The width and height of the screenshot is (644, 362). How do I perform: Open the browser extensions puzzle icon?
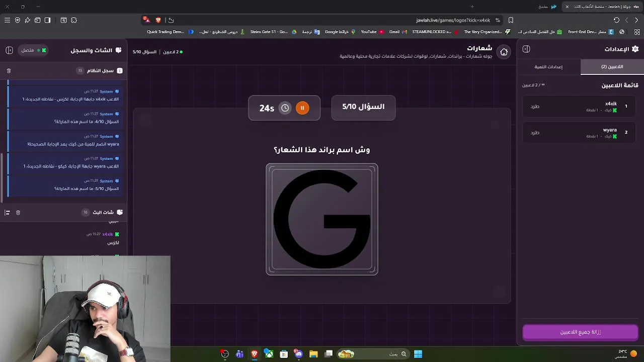pos(74,20)
